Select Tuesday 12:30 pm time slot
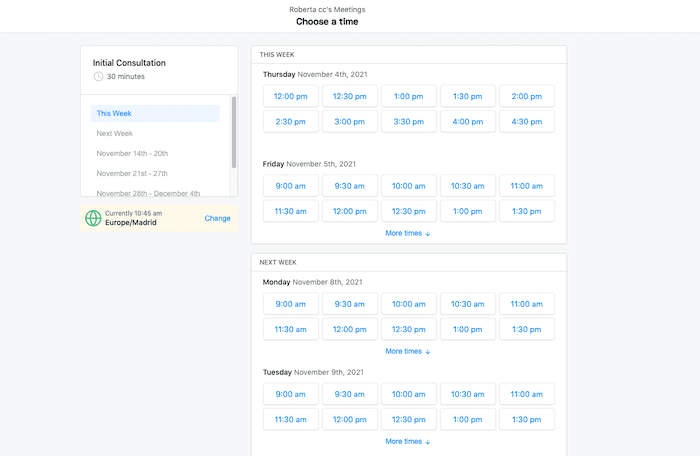Screen dimensions: 700x456 pyautogui.click(x=409, y=419)
